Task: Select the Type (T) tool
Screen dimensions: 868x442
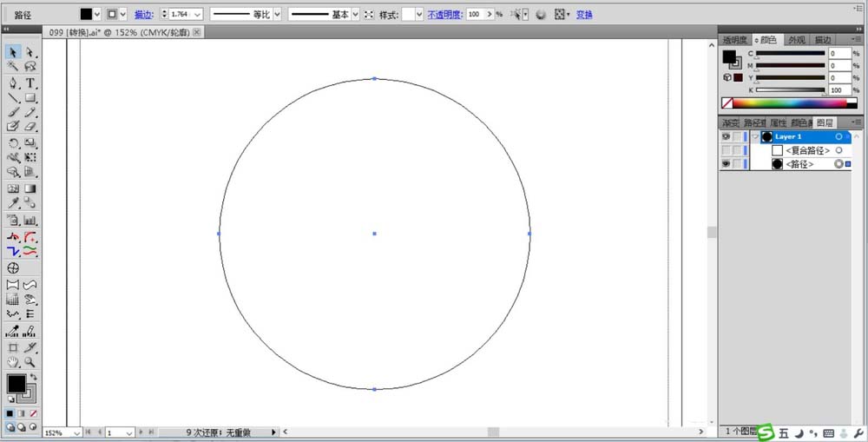Action: pos(30,83)
